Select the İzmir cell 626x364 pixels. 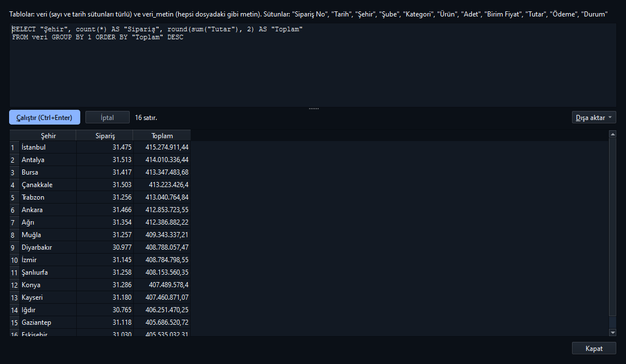[48, 260]
